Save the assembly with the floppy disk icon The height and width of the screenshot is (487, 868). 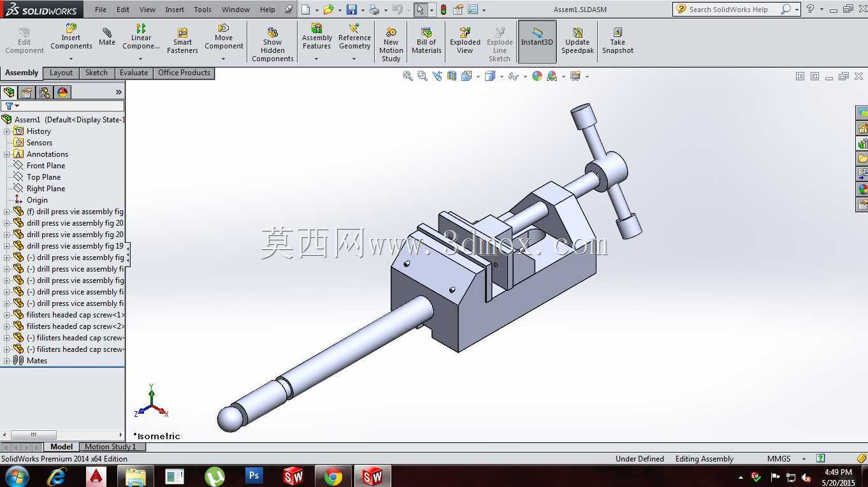tap(352, 10)
